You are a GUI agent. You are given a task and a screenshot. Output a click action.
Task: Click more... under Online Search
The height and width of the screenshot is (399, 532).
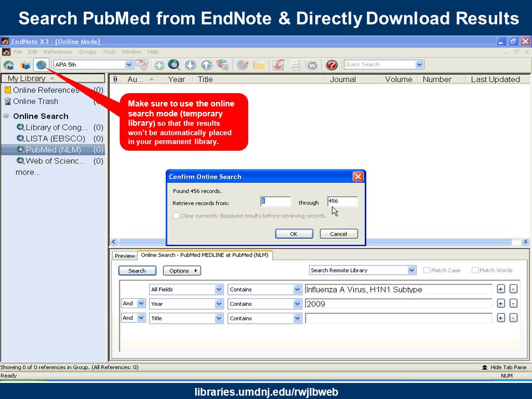click(28, 172)
